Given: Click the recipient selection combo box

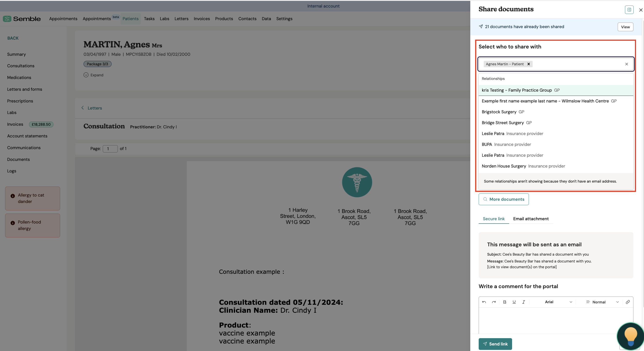Looking at the screenshot, I should coord(556,64).
